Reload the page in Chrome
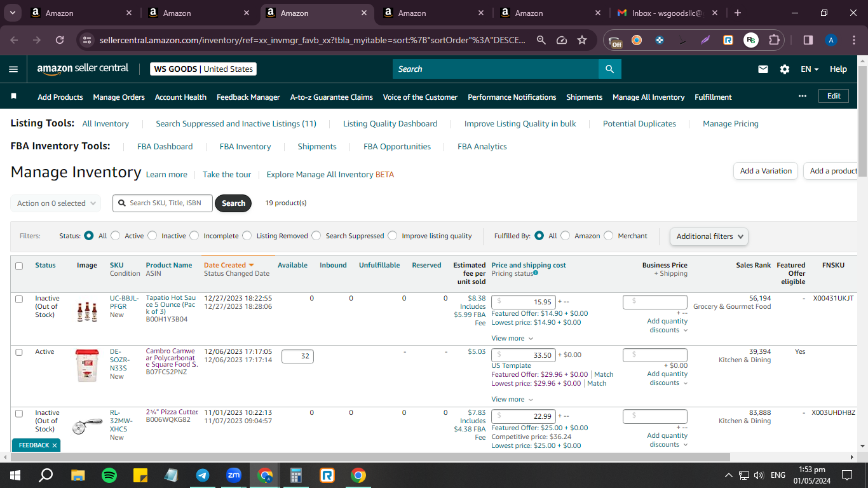Image resolution: width=868 pixels, height=488 pixels. [60, 40]
